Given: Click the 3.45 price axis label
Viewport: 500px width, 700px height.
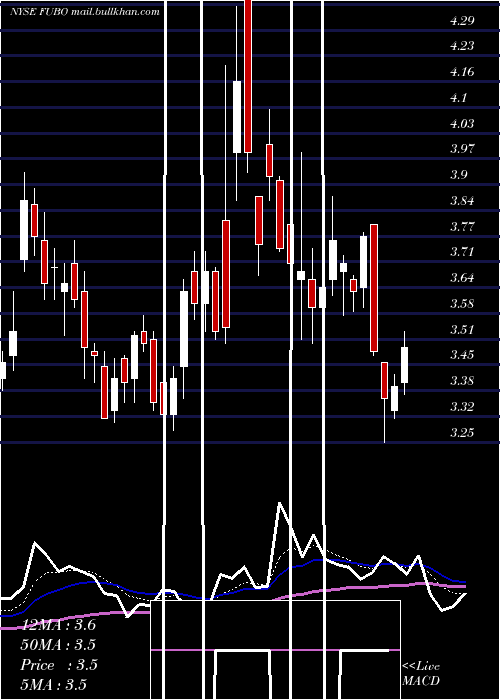Looking at the screenshot, I should [462, 355].
